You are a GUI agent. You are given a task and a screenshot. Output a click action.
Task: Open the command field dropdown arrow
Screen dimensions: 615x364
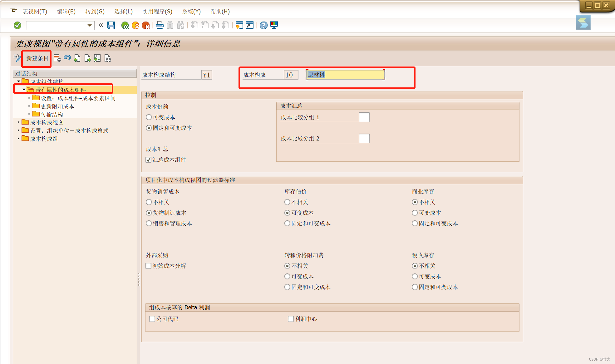pyautogui.click(x=90, y=25)
